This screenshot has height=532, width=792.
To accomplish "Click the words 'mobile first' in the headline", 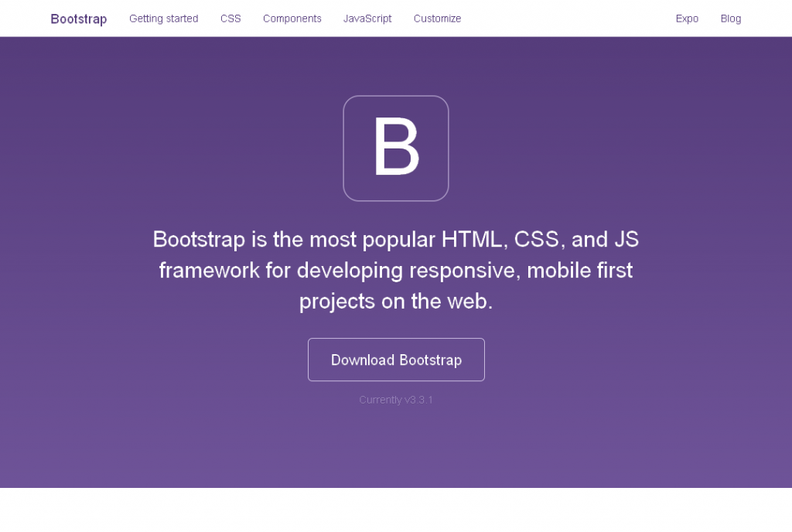I will [589, 271].
